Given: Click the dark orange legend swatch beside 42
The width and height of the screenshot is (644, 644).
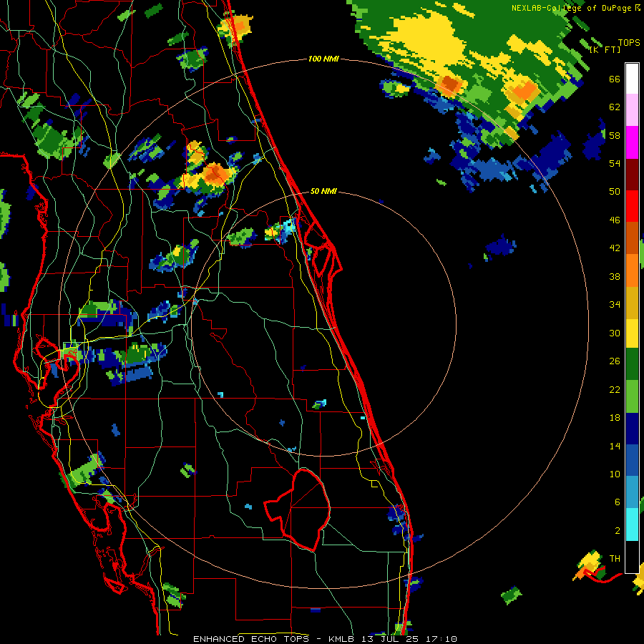Looking at the screenshot, I should pos(632,238).
